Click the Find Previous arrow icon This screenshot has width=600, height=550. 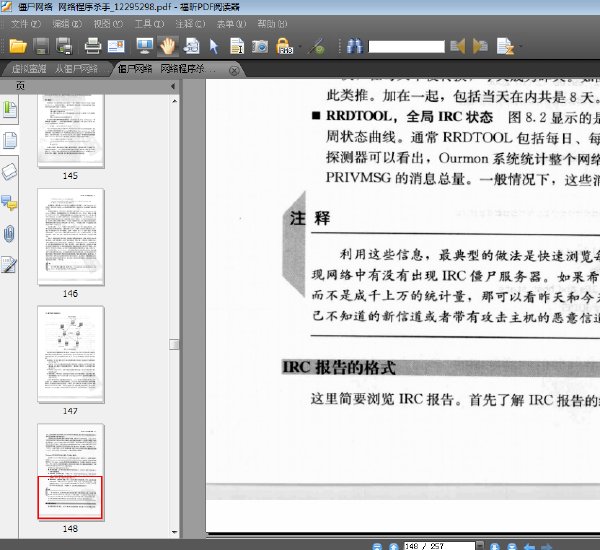[458, 46]
